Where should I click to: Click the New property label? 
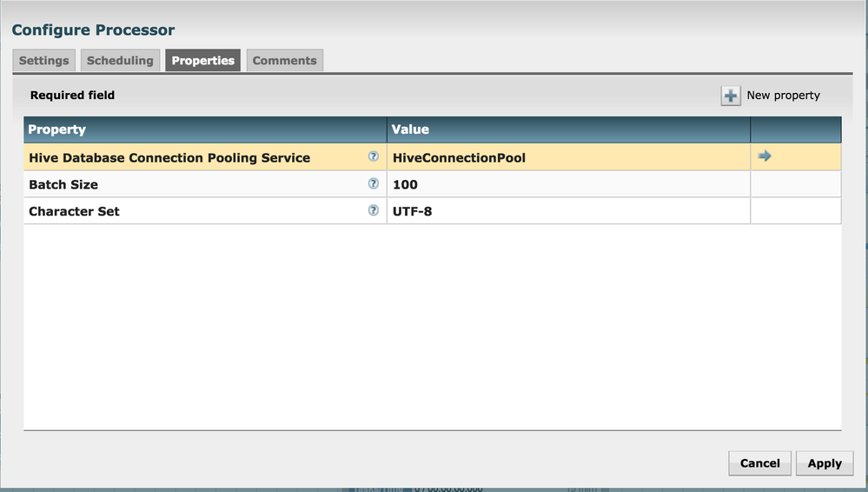point(783,96)
